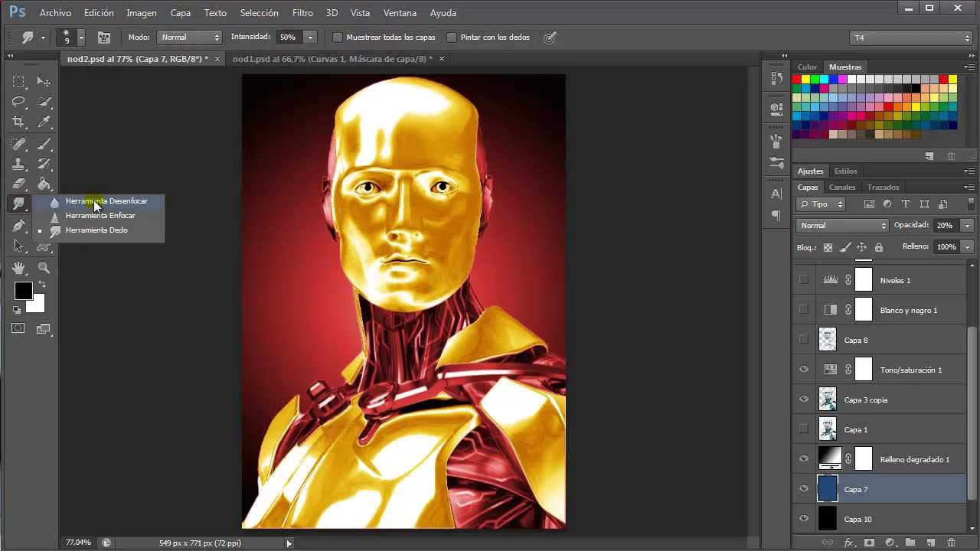Add layer style fx button
The height and width of the screenshot is (551, 980).
(848, 543)
